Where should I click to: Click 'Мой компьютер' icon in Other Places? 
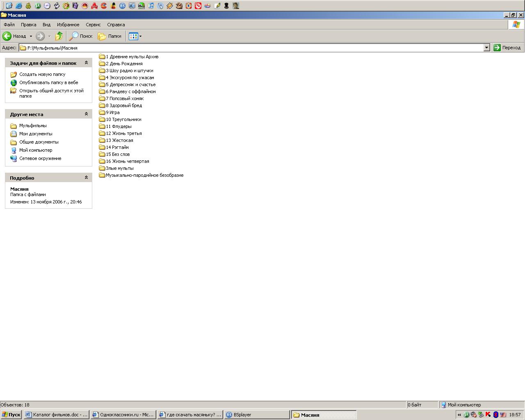[x=14, y=150]
